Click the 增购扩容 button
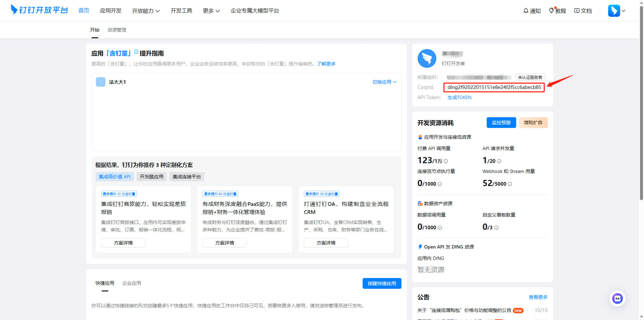 tap(533, 123)
